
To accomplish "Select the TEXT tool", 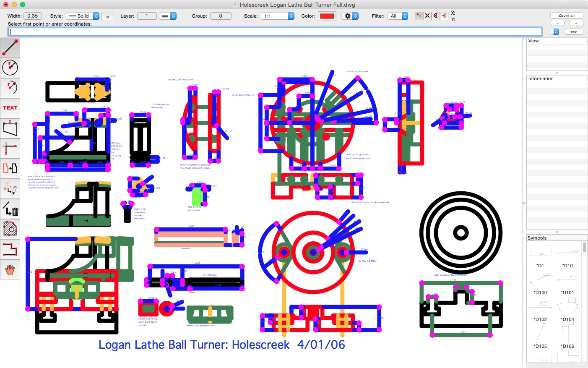I will pyautogui.click(x=10, y=108).
